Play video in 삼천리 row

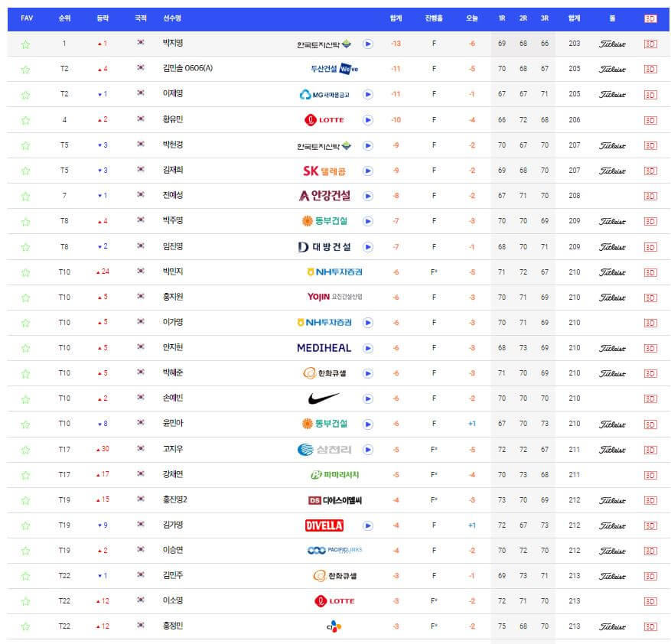click(367, 450)
